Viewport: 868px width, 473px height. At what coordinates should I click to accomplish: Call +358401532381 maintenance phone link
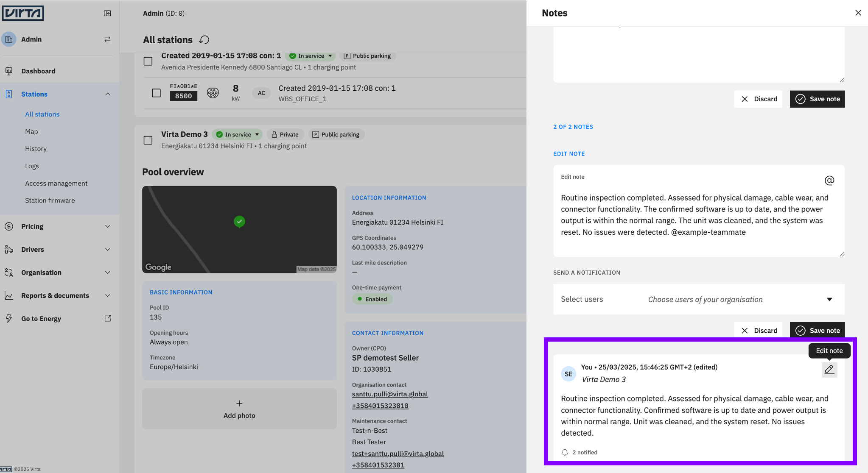378,465
